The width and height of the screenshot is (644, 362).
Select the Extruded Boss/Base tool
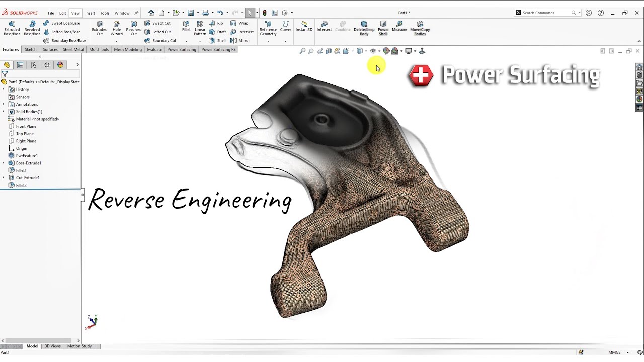coord(12,28)
